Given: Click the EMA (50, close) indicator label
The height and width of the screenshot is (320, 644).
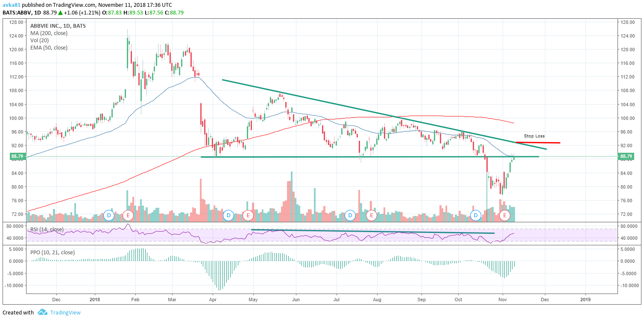Looking at the screenshot, I should [49, 48].
